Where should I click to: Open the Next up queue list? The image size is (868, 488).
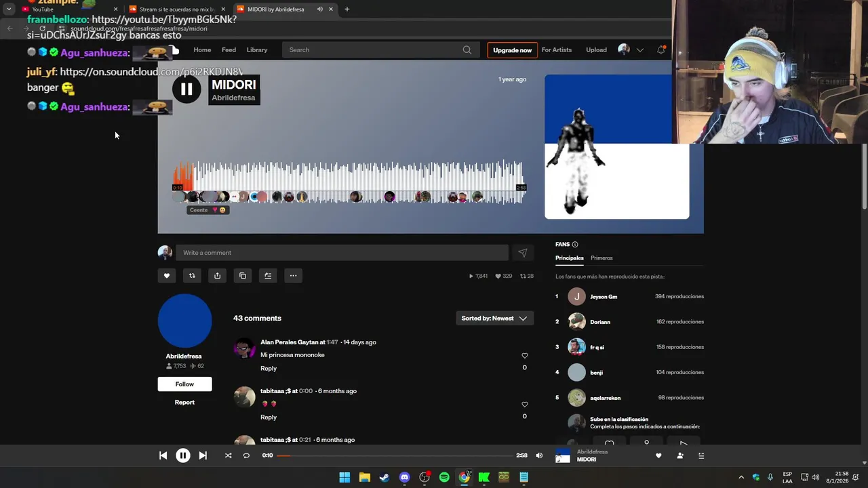click(701, 456)
